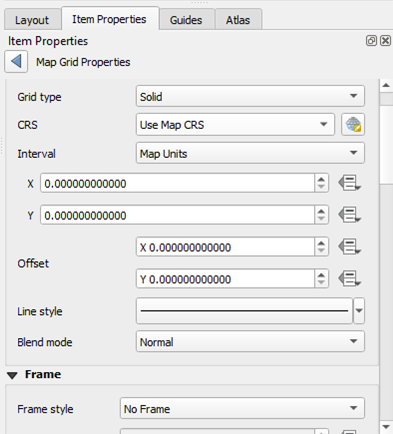Open the Atlas tab
Image resolution: width=393 pixels, height=434 pixels.
point(238,20)
